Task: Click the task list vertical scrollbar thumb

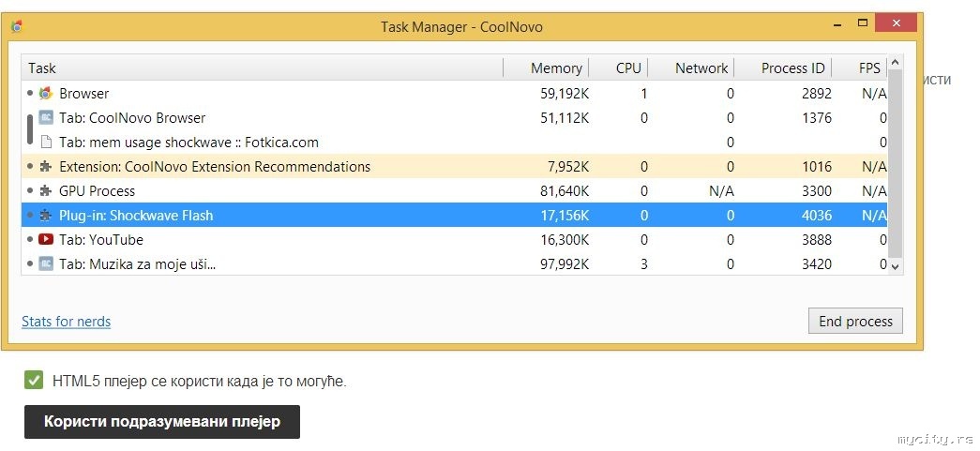Action: (x=895, y=164)
